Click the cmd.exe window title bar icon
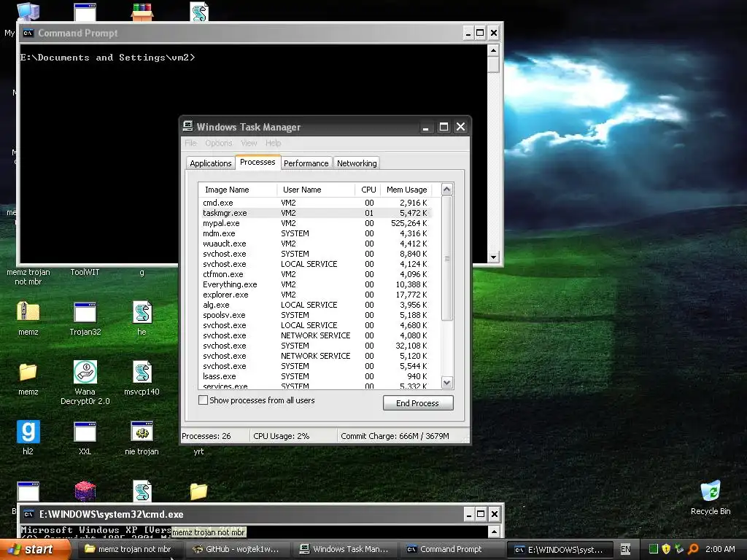 [x=29, y=514]
